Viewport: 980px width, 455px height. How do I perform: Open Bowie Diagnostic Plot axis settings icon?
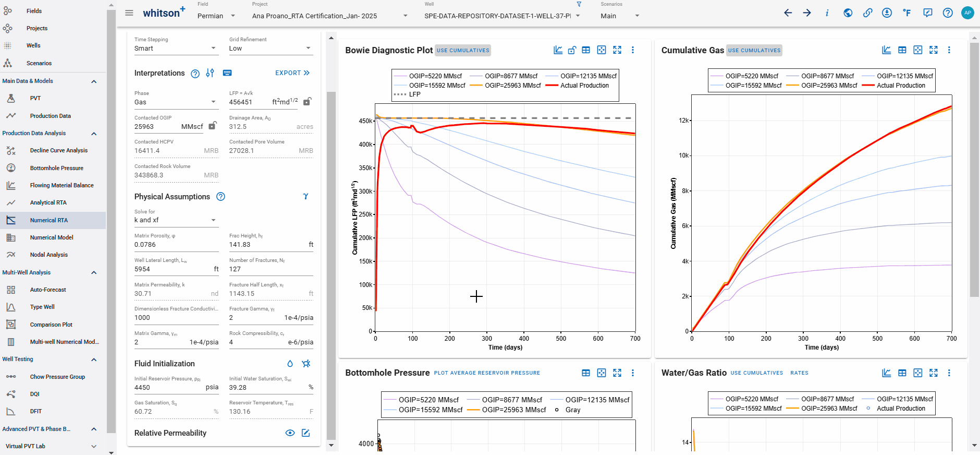pyautogui.click(x=558, y=50)
